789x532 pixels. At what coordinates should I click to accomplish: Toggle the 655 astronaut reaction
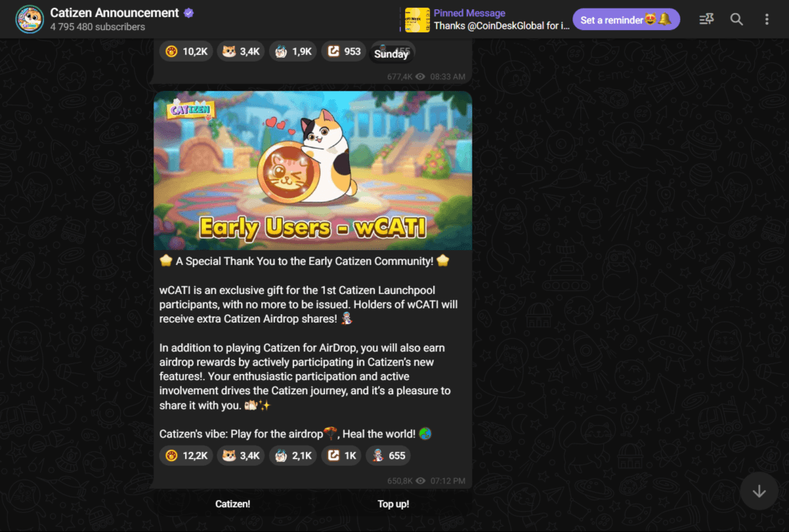388,456
